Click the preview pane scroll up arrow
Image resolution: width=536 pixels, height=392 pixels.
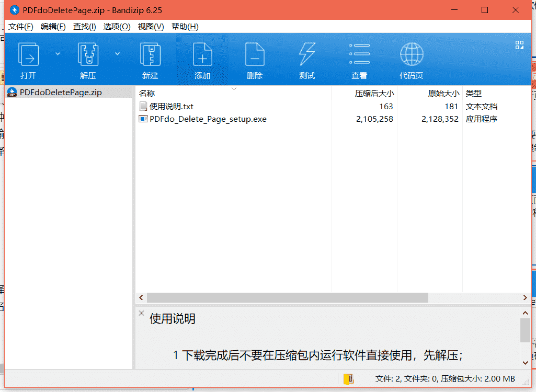point(525,313)
